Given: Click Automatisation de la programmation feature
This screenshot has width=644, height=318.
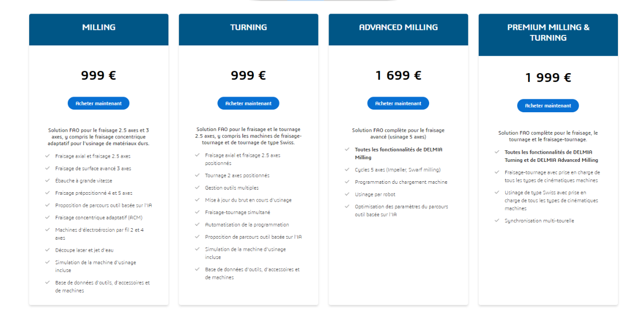Looking at the screenshot, I should tap(247, 225).
